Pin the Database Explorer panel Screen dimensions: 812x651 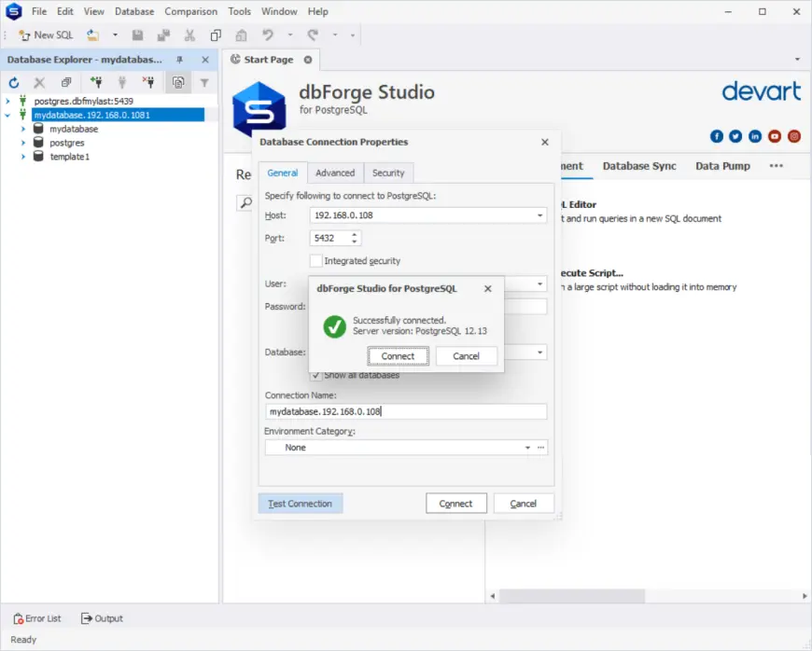(180, 60)
